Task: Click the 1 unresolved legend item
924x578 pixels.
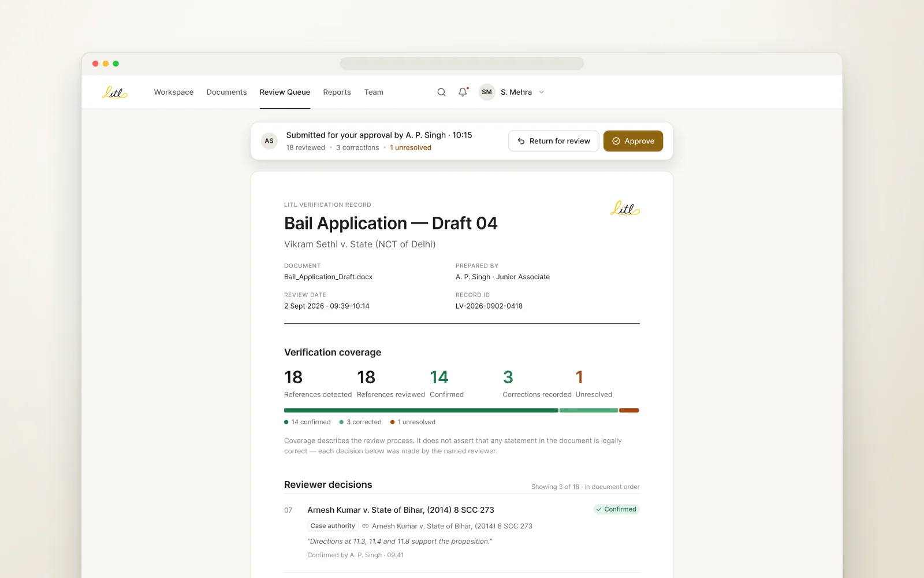Action: point(413,422)
